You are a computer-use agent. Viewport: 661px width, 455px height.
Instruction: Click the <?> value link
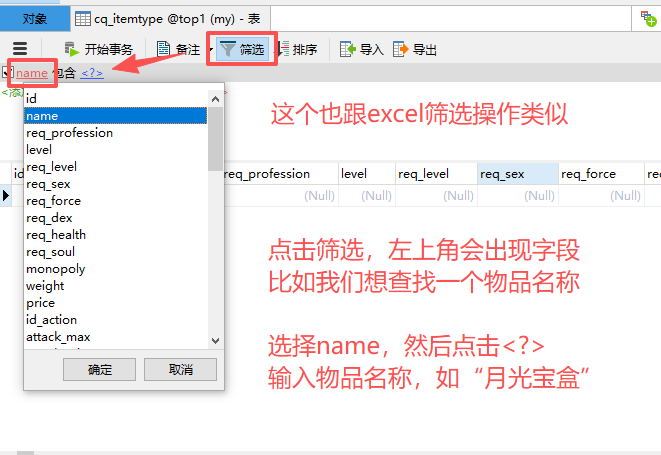coord(92,73)
